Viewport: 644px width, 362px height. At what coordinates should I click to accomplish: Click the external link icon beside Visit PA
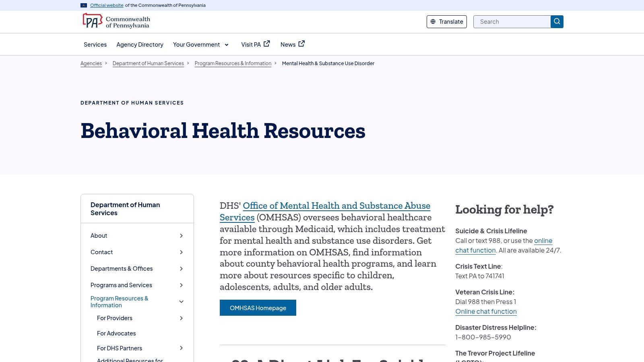coord(267,43)
